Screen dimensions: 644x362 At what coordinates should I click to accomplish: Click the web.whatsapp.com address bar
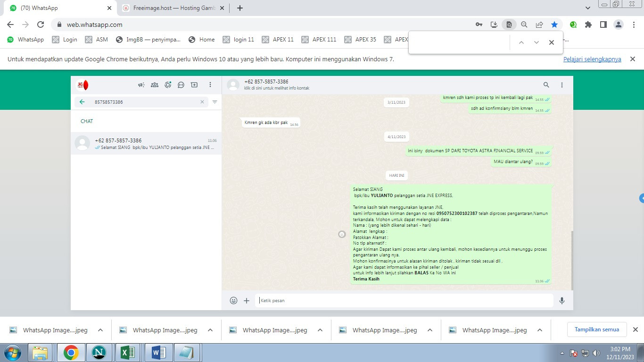[264, 25]
